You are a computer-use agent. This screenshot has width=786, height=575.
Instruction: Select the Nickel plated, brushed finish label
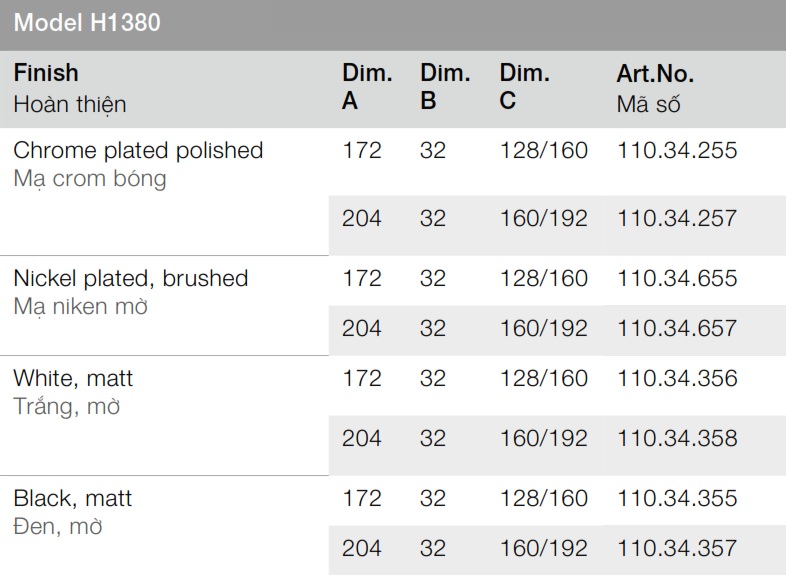coord(130,279)
